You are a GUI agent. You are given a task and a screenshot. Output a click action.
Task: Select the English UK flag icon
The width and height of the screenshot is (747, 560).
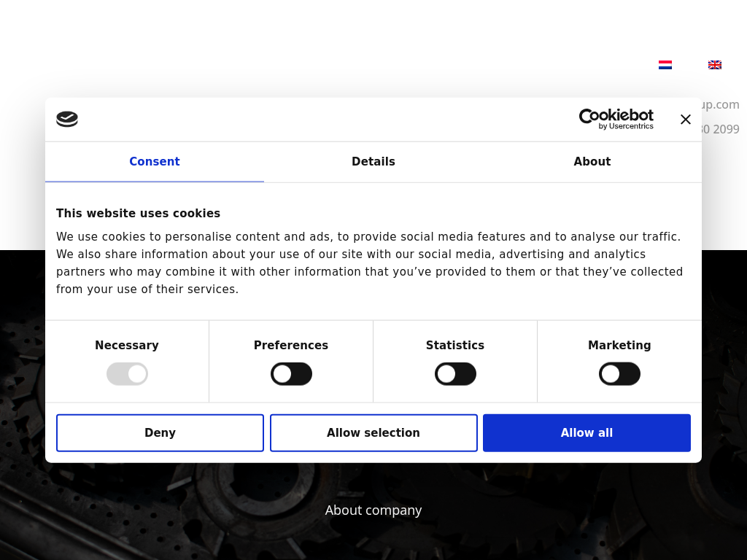coord(714,65)
